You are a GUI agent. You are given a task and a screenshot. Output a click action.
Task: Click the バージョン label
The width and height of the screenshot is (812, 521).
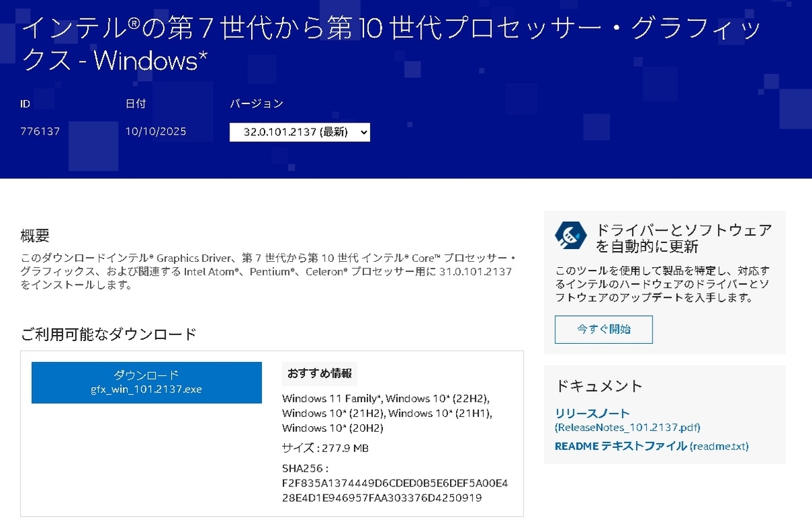point(256,104)
